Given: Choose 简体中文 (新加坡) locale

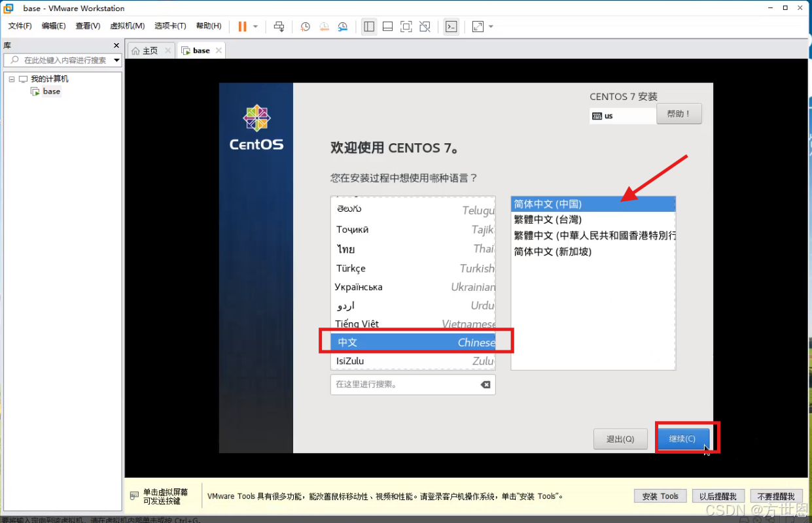Looking at the screenshot, I should point(593,251).
